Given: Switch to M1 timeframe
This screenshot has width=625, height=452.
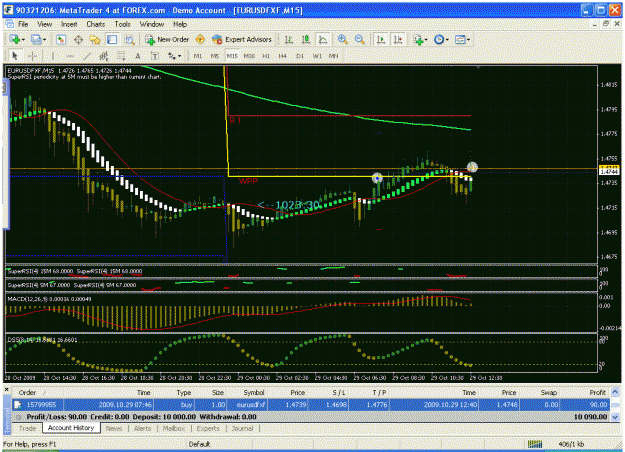Looking at the screenshot, I should [198, 56].
